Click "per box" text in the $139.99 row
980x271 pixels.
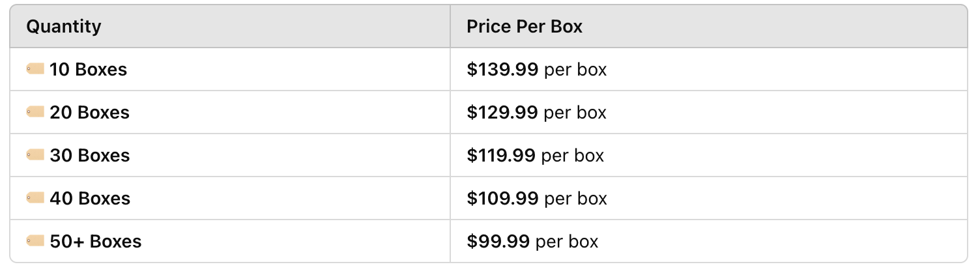(x=575, y=70)
